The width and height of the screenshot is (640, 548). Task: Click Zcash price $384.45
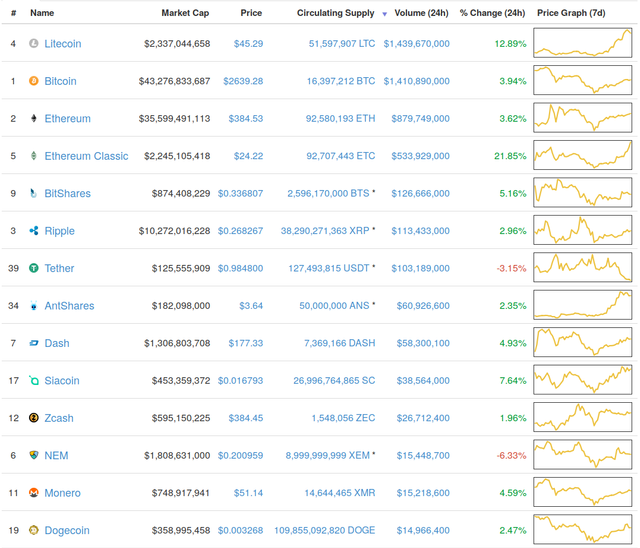(246, 418)
